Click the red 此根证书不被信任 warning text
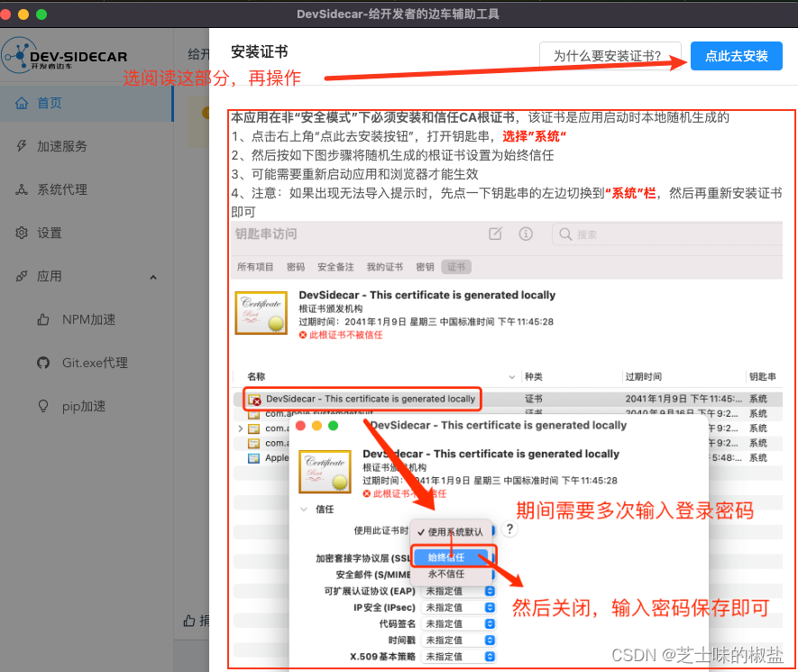798x672 pixels. click(346, 335)
